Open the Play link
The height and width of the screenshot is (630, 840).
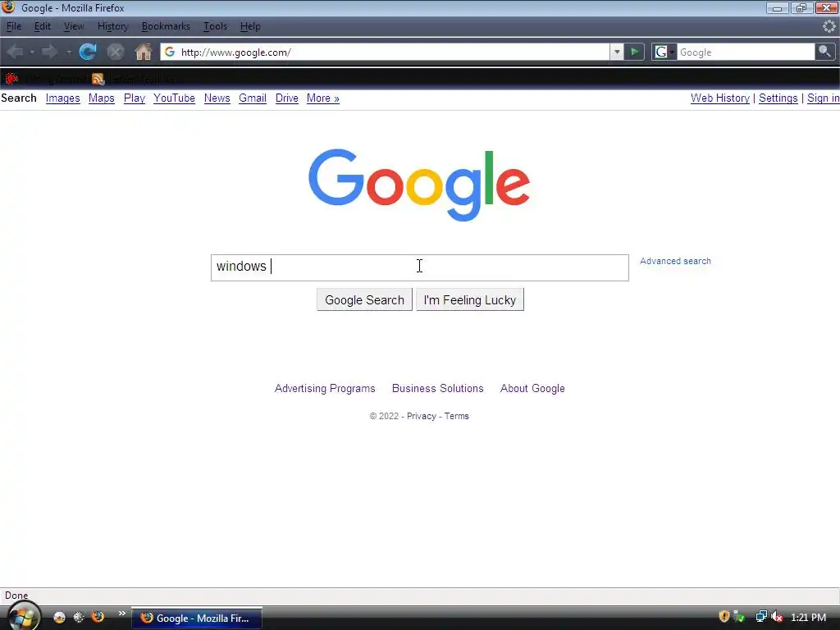[x=135, y=98]
